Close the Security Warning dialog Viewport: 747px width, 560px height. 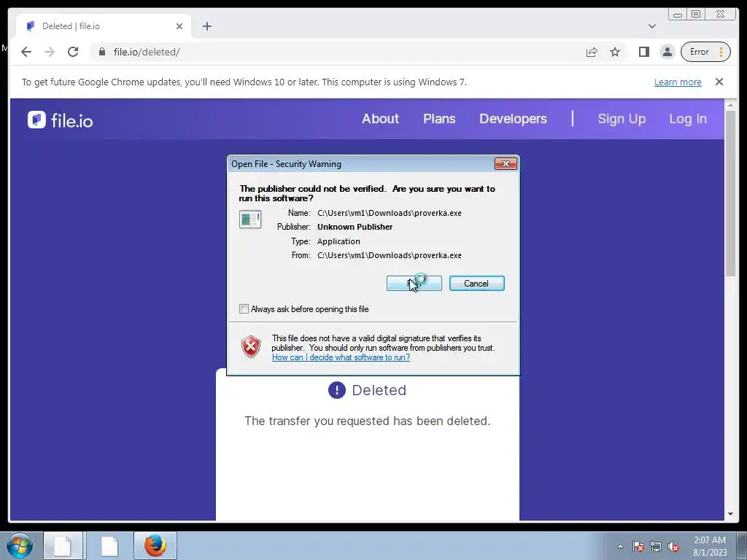tap(506, 164)
